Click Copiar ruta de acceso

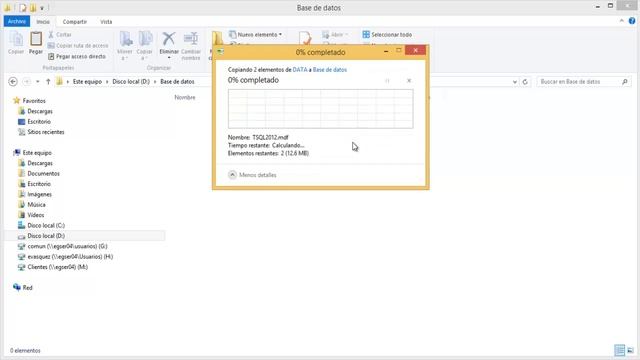pos(78,46)
